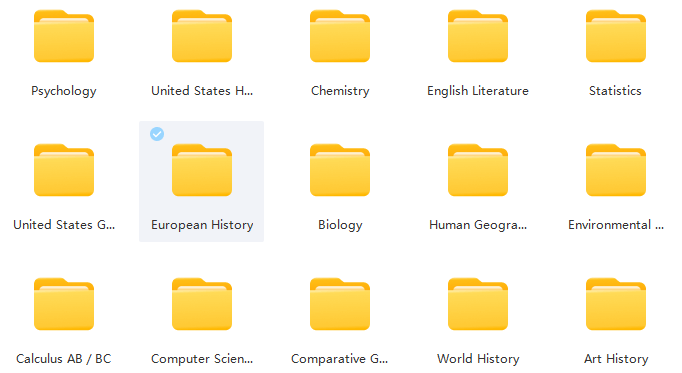Open the Psychology folder icon

[x=64, y=36]
